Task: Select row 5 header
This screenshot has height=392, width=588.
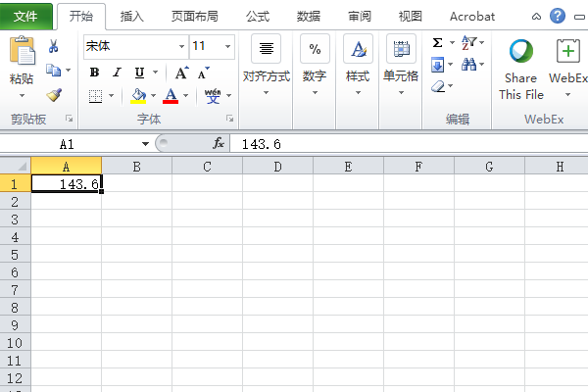Action: (15, 255)
